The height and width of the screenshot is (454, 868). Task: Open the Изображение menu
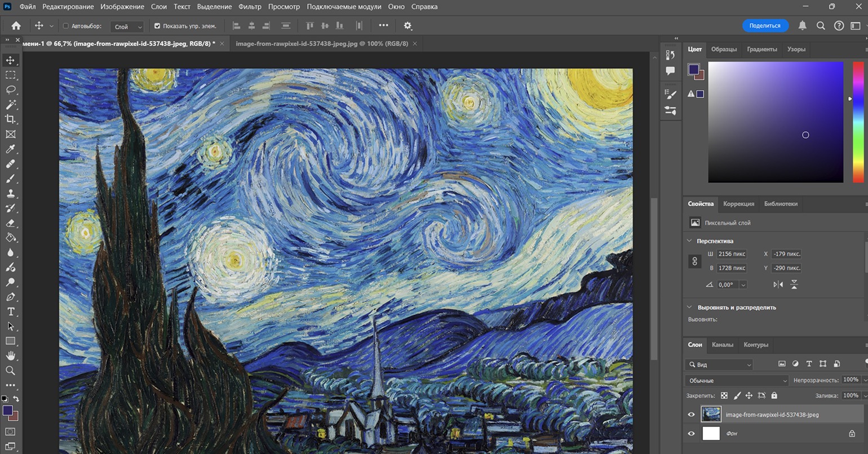tap(122, 7)
